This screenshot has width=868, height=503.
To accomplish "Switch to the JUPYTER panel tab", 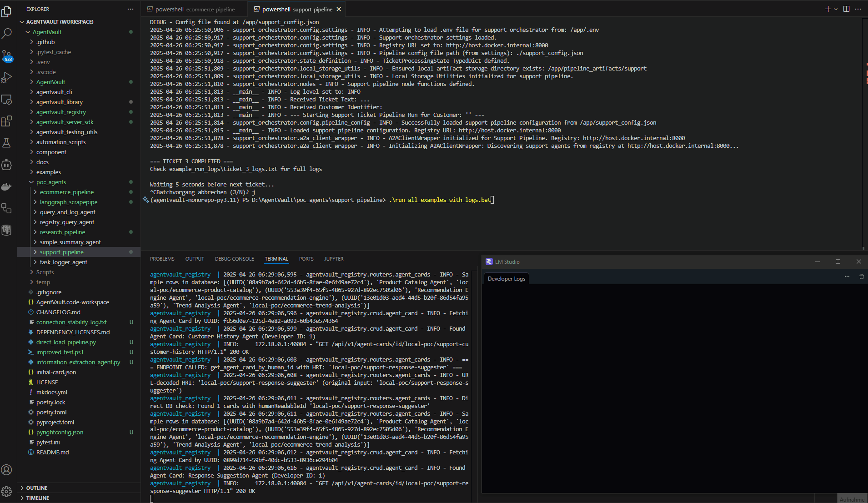I will (334, 259).
